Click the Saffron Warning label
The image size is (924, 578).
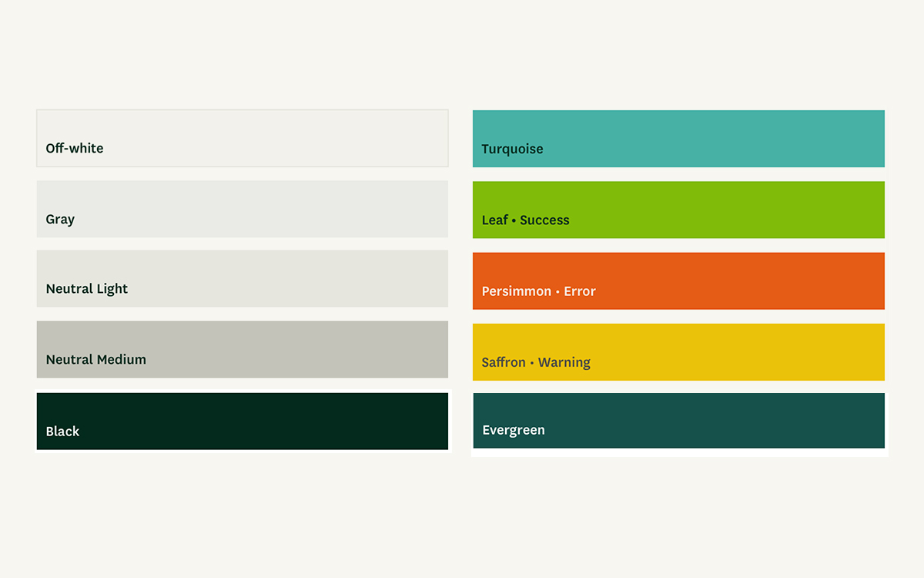536,362
